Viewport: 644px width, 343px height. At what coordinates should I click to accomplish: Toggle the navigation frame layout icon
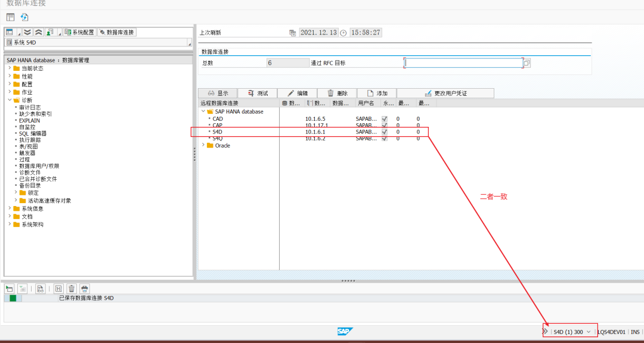coord(10,17)
